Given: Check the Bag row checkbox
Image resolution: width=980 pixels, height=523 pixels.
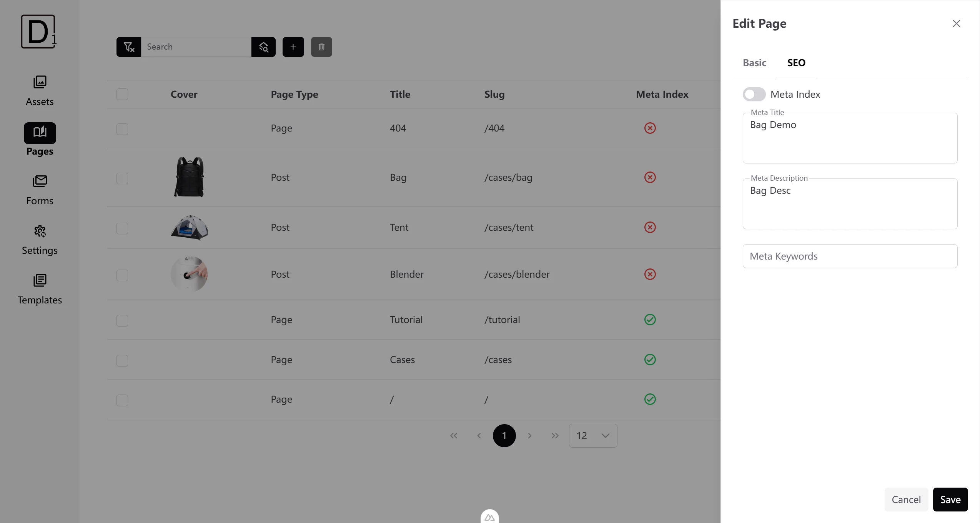Looking at the screenshot, I should click(x=122, y=178).
